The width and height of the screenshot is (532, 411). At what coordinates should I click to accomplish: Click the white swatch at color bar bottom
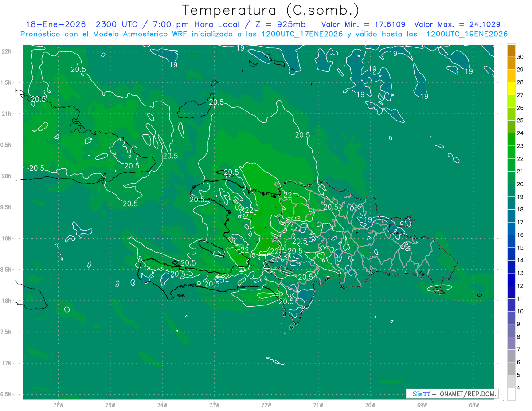tap(511, 394)
